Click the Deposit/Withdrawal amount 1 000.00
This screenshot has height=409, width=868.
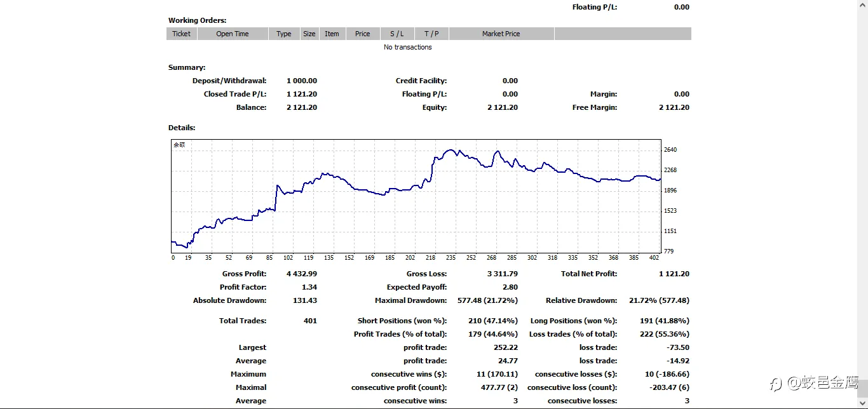[x=302, y=81]
